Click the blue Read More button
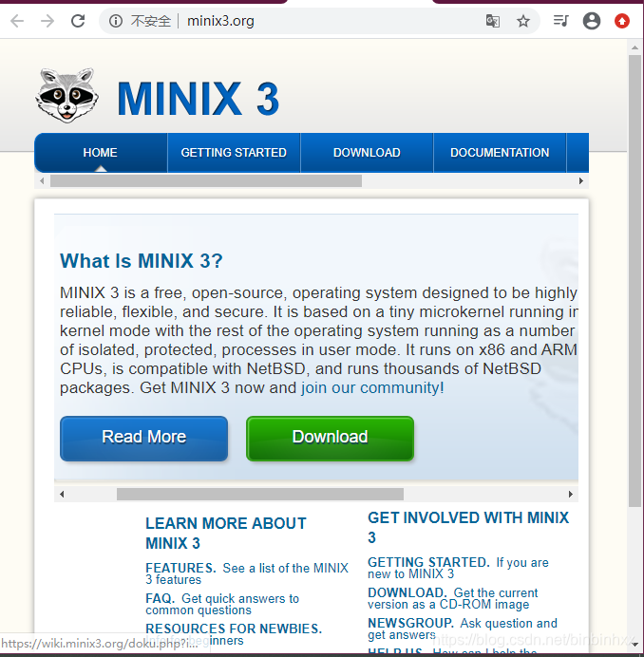The image size is (644, 657). pos(143,439)
